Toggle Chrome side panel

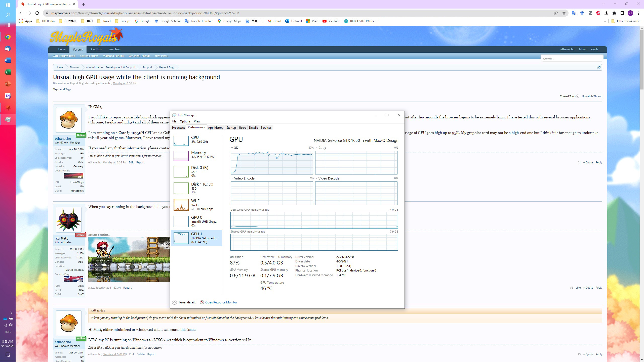click(622, 13)
